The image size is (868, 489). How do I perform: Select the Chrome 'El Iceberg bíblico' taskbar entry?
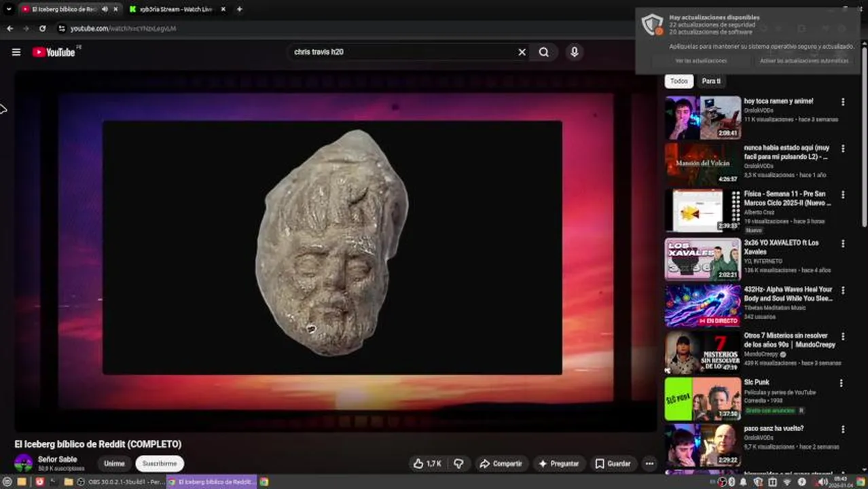(x=211, y=482)
